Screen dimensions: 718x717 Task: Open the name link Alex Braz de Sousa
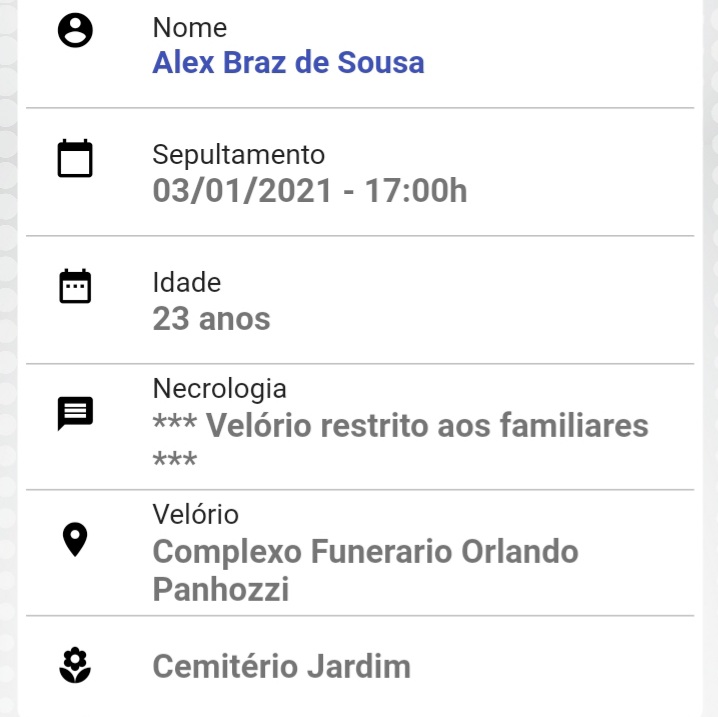pos(288,62)
